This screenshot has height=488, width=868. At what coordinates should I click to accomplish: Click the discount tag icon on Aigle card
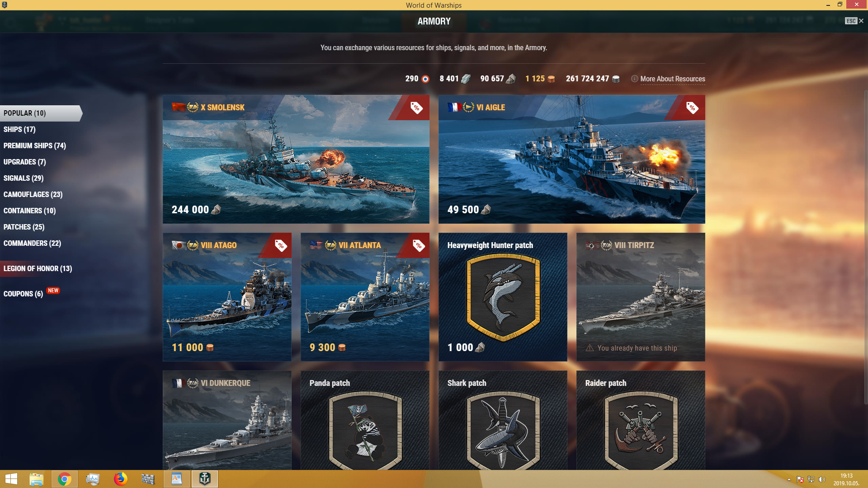point(692,108)
